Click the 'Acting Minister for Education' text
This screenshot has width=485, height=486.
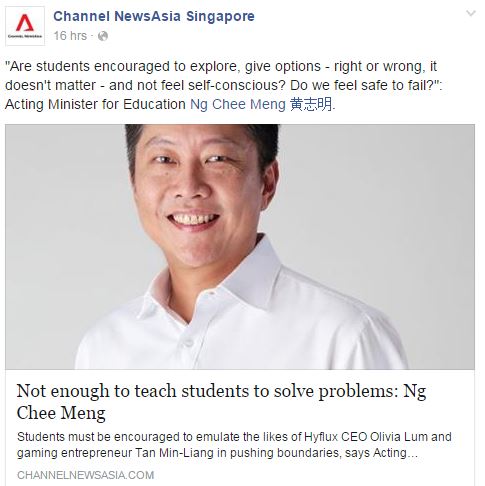pos(95,104)
